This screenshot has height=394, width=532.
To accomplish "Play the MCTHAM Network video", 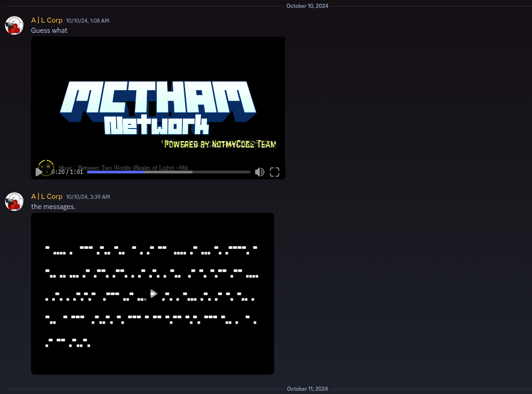I will point(39,172).
